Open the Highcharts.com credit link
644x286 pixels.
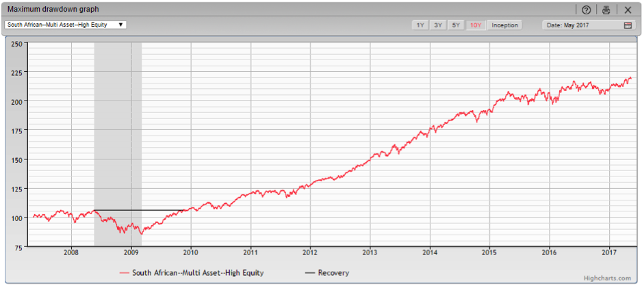(x=609, y=278)
